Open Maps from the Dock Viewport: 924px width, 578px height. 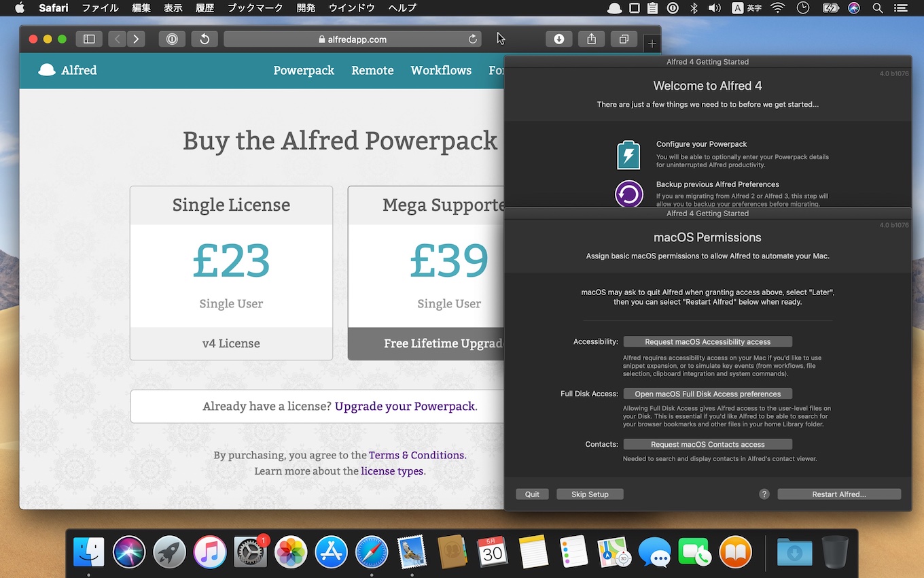(x=614, y=551)
